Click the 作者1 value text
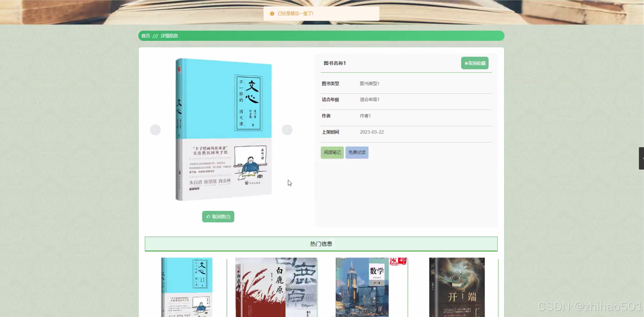The width and height of the screenshot is (644, 317). pyautogui.click(x=365, y=116)
